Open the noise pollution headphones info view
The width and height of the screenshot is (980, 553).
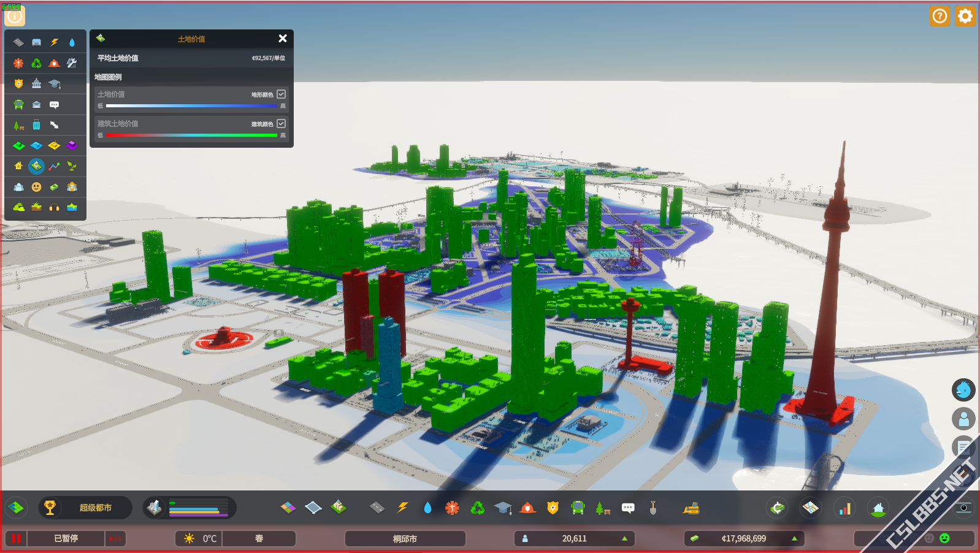pyautogui.click(x=54, y=207)
